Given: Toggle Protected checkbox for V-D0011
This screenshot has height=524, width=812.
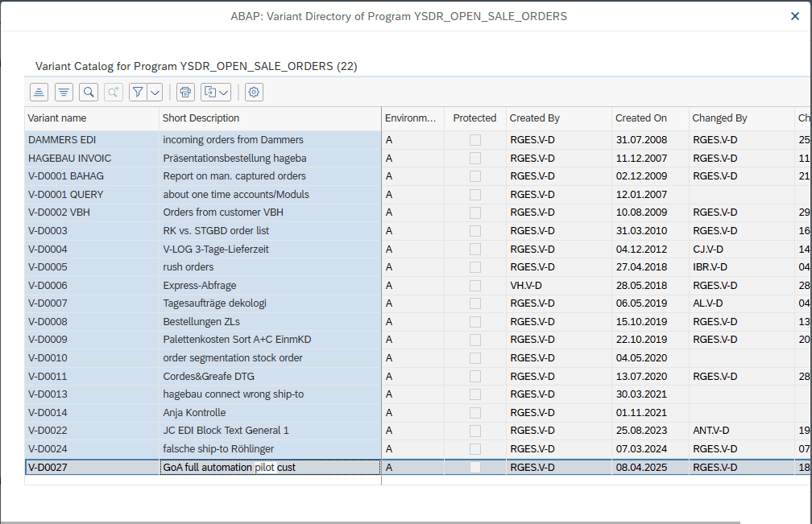Looking at the screenshot, I should pos(475,376).
